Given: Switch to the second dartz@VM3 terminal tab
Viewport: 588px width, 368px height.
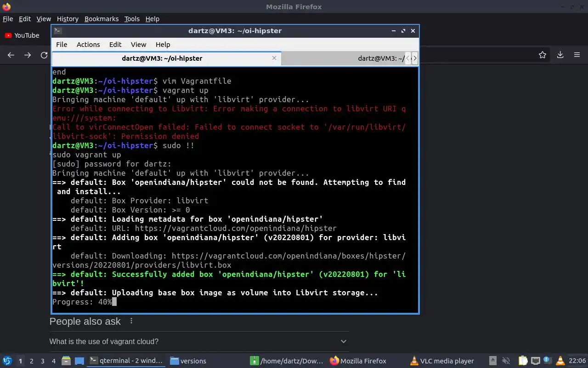Looking at the screenshot, I should pyautogui.click(x=343, y=58).
